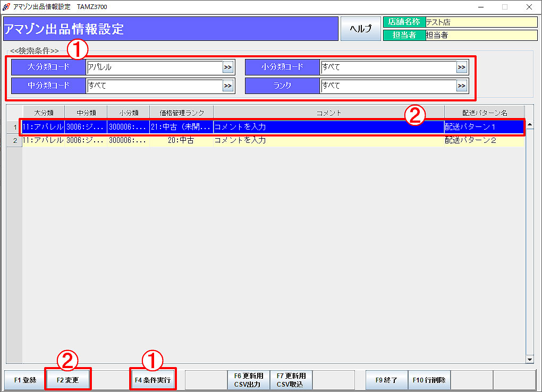Click scrollbar down arrow of the table
This screenshot has width=542, height=392.
click(x=530, y=360)
